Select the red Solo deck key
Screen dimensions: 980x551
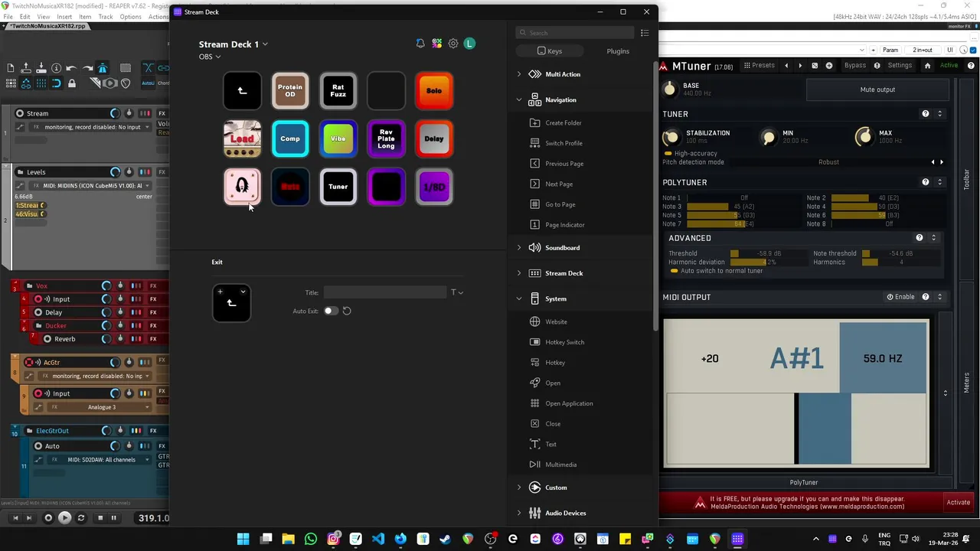point(434,90)
